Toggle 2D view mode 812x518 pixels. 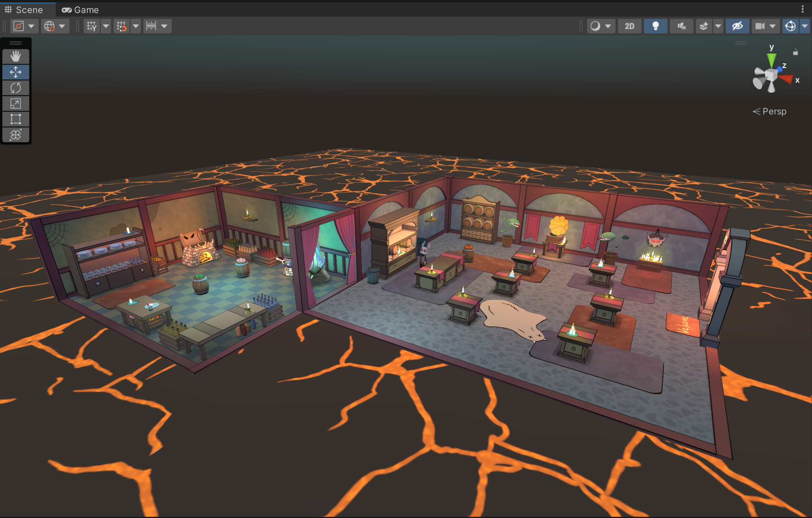(629, 26)
